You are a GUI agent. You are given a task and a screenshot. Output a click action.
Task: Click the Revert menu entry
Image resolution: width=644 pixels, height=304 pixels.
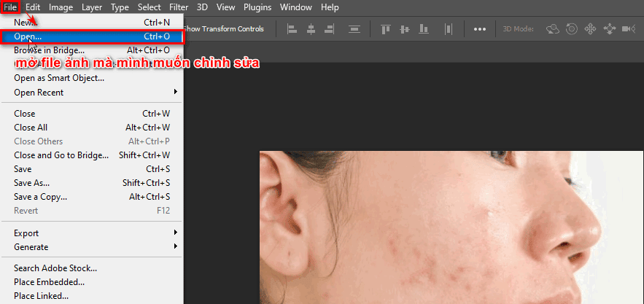[92, 211]
